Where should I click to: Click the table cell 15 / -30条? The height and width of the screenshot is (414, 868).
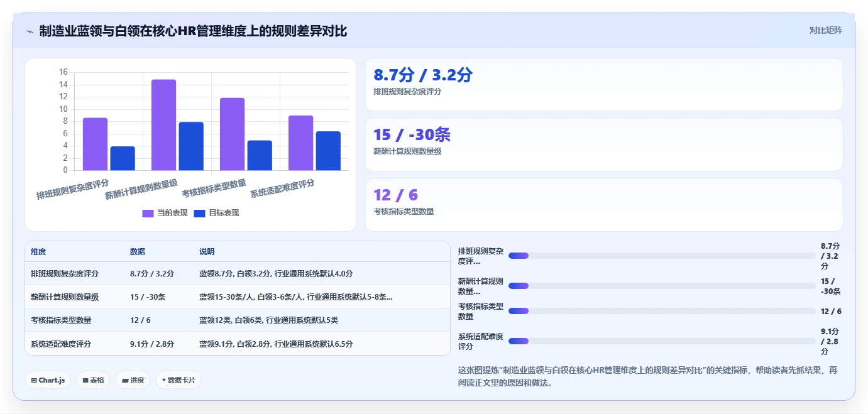click(x=148, y=297)
